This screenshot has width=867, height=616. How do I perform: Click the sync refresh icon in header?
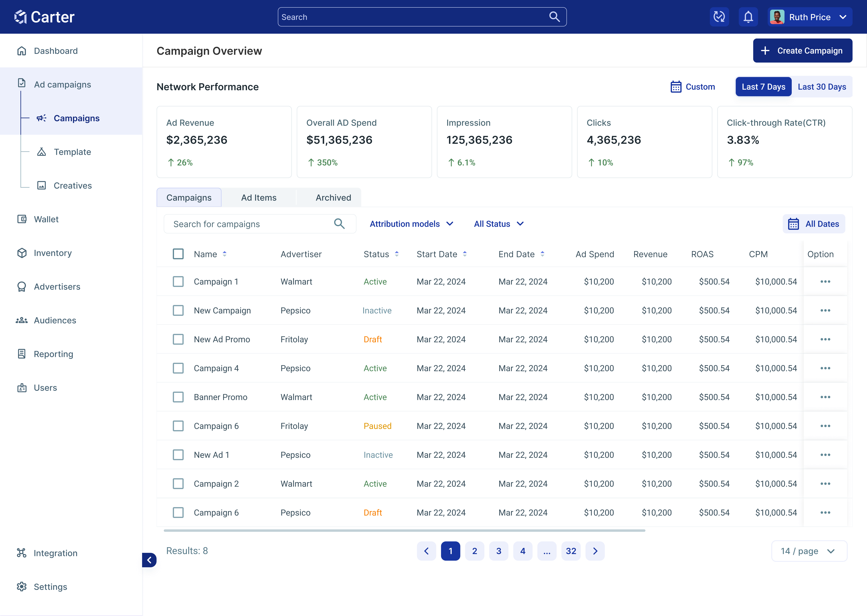click(719, 17)
